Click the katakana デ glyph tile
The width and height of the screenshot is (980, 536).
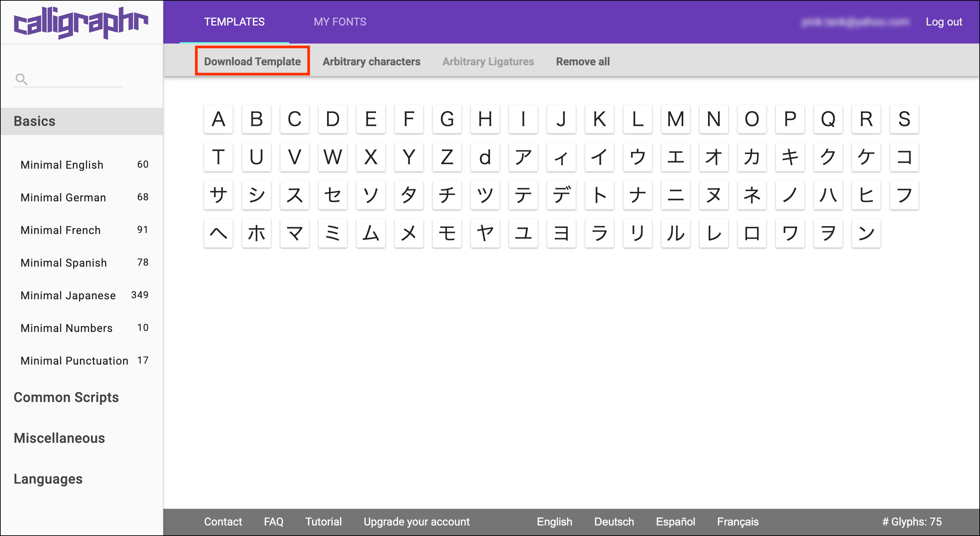561,195
